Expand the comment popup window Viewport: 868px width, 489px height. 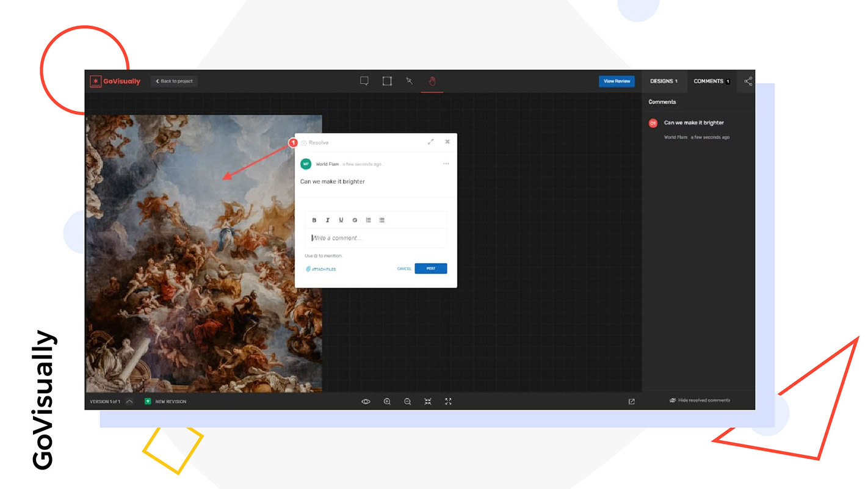(430, 142)
